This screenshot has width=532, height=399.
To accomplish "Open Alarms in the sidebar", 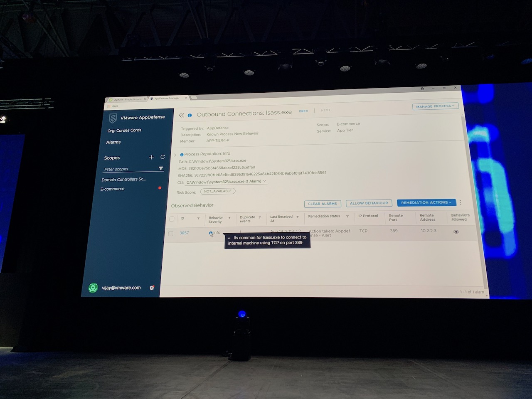I will tap(113, 142).
